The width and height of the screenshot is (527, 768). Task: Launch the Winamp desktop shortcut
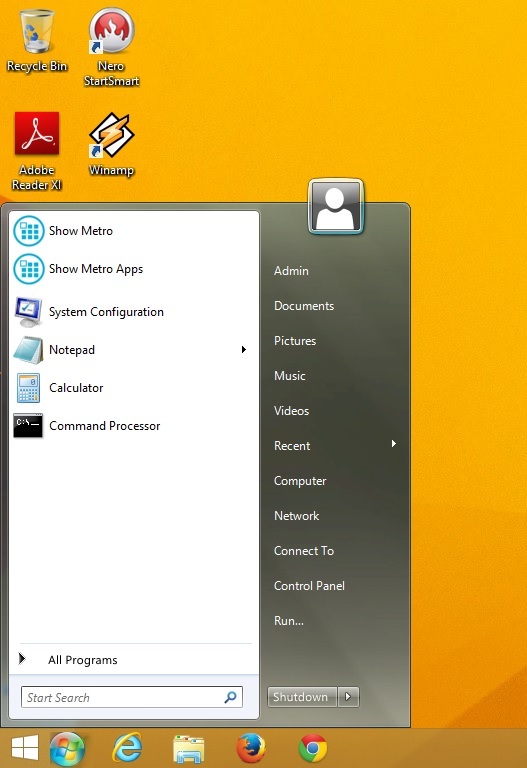[x=111, y=144]
